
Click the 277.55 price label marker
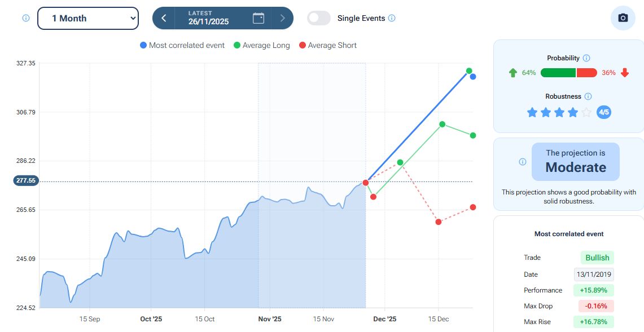[26, 181]
